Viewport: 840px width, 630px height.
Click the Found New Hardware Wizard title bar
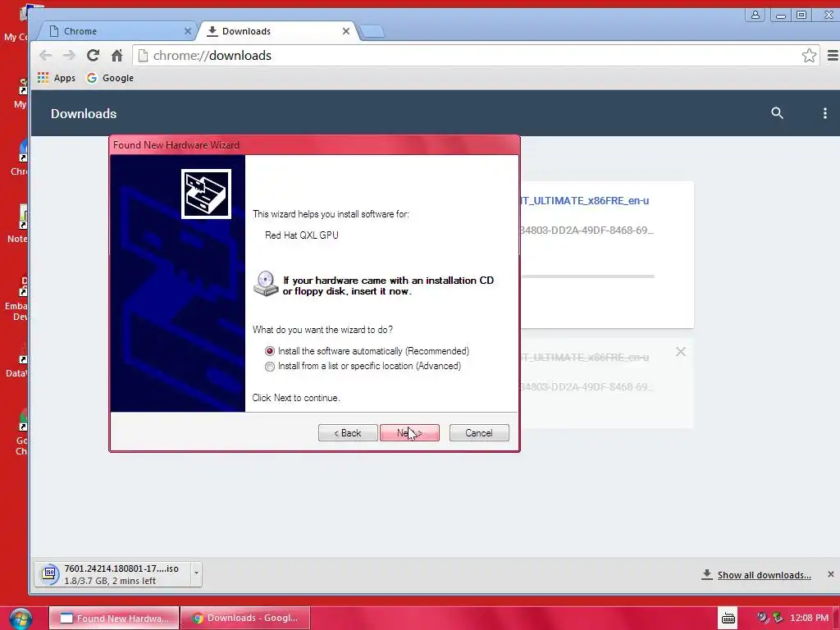click(x=314, y=144)
